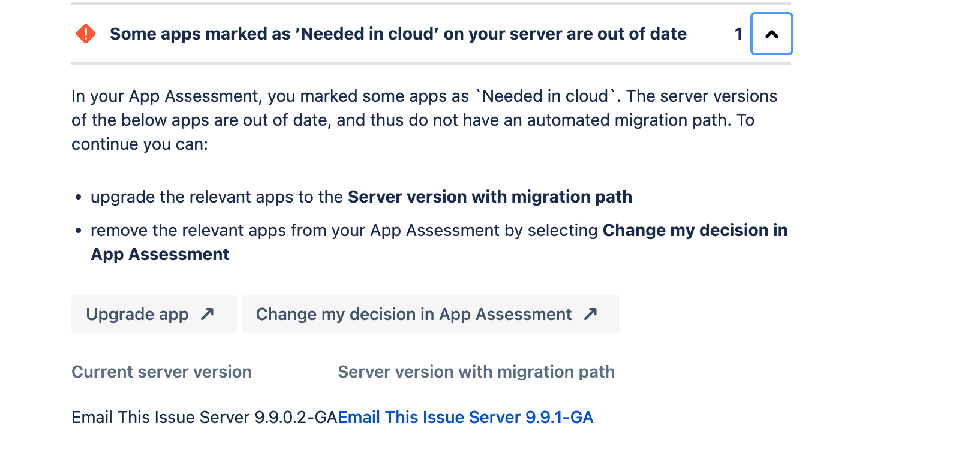The image size is (980, 453).
Task: Select Email This Issue Server 9.9.0.2-GA text
Action: click(205, 417)
